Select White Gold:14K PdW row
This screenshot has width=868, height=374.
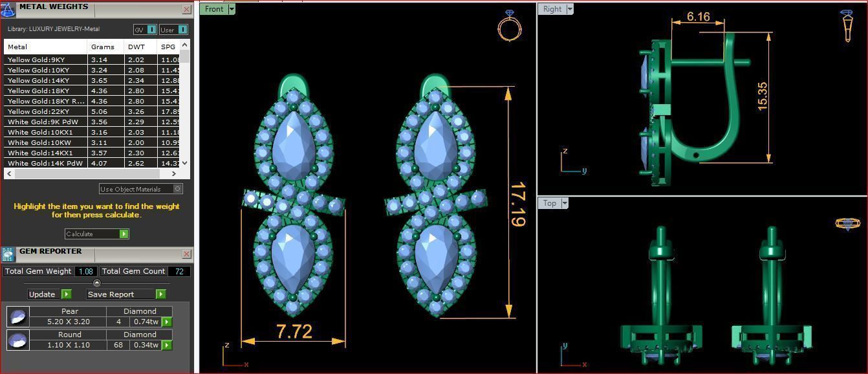92,163
